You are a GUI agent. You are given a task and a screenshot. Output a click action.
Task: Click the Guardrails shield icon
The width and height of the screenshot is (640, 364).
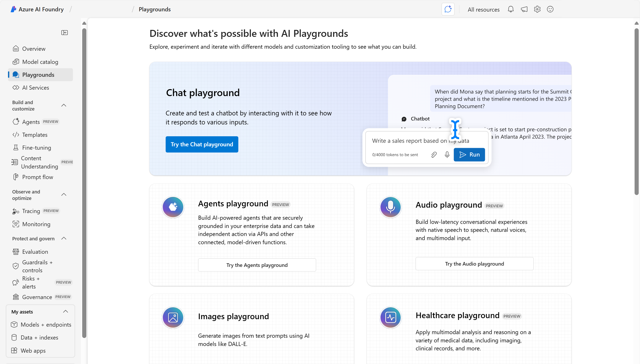16,266
